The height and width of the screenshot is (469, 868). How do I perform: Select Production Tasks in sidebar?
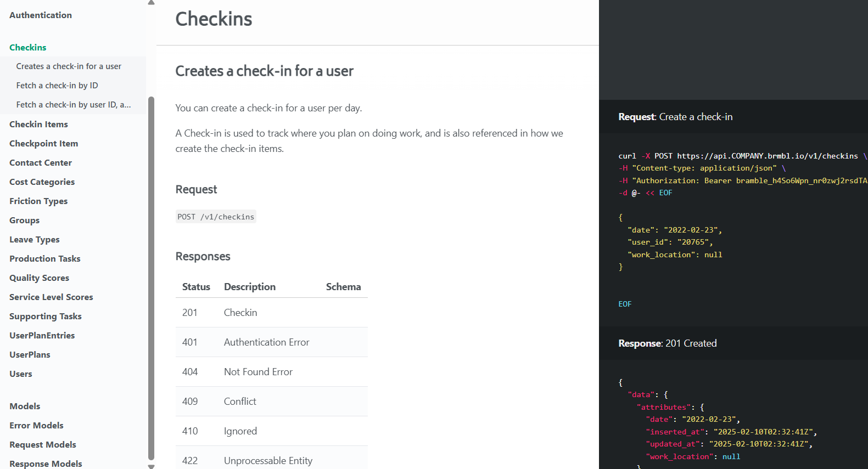pos(45,259)
